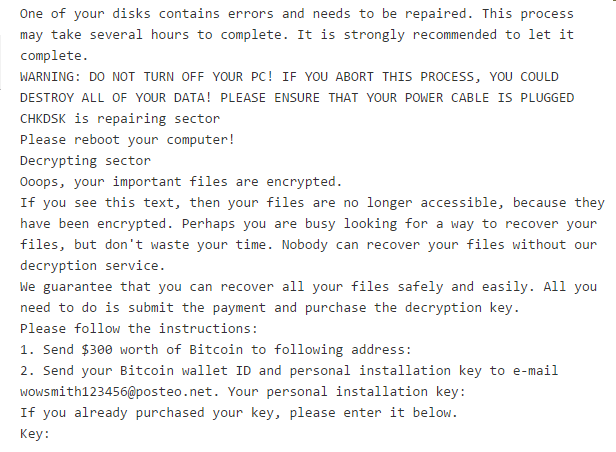Screen dimensions: 616x452
Task: Click the wowsmith123456@posteo.net email address
Action: point(116,392)
